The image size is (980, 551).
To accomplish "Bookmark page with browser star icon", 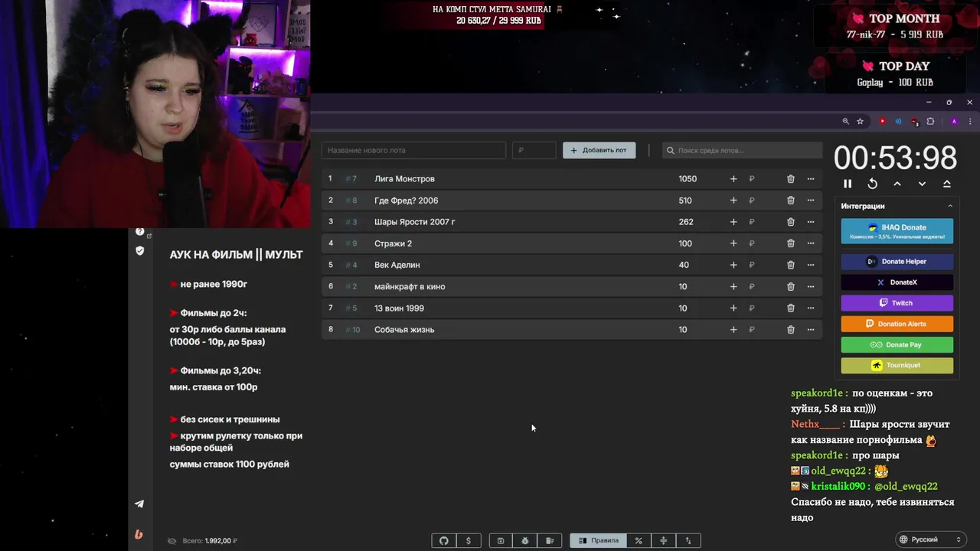I will coord(860,121).
